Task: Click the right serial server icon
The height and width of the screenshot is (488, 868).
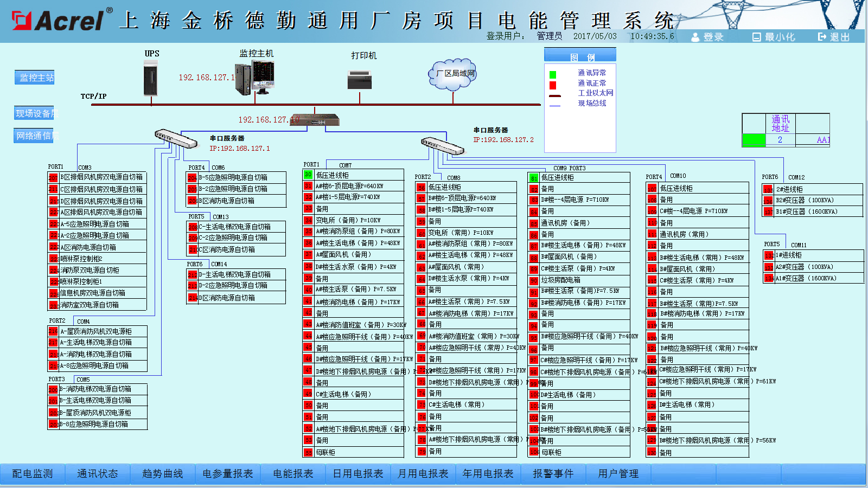Action: tap(442, 145)
